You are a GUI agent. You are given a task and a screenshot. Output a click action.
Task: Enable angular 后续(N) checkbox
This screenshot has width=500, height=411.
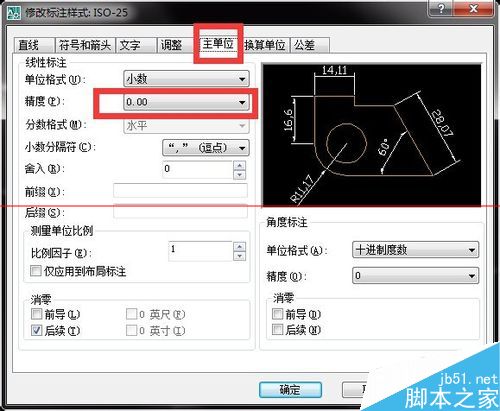point(277,330)
